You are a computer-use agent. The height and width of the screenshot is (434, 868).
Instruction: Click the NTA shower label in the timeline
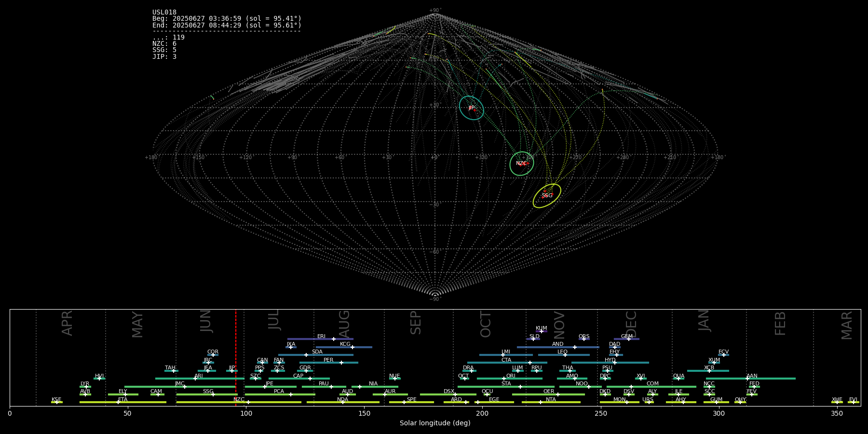(x=551, y=400)
